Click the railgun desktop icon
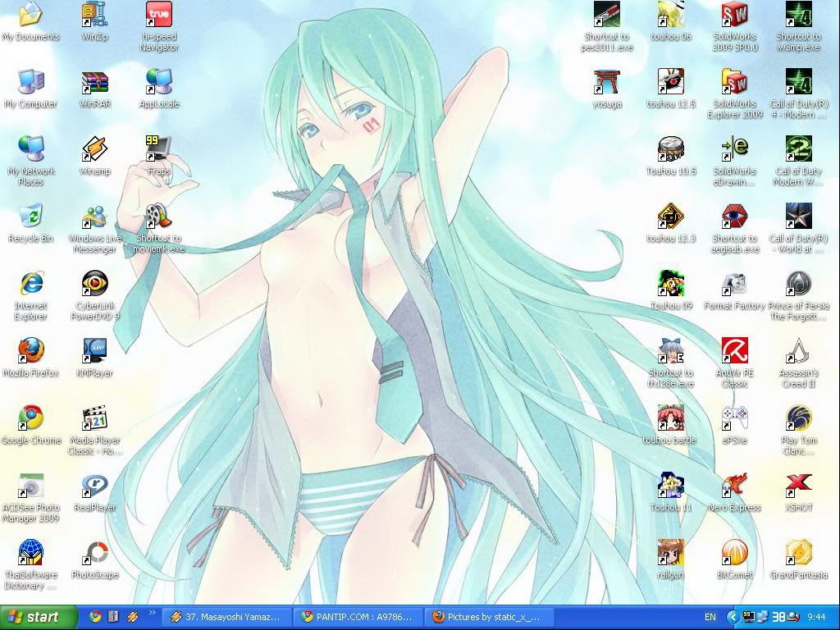The width and height of the screenshot is (840, 630). coord(671,552)
